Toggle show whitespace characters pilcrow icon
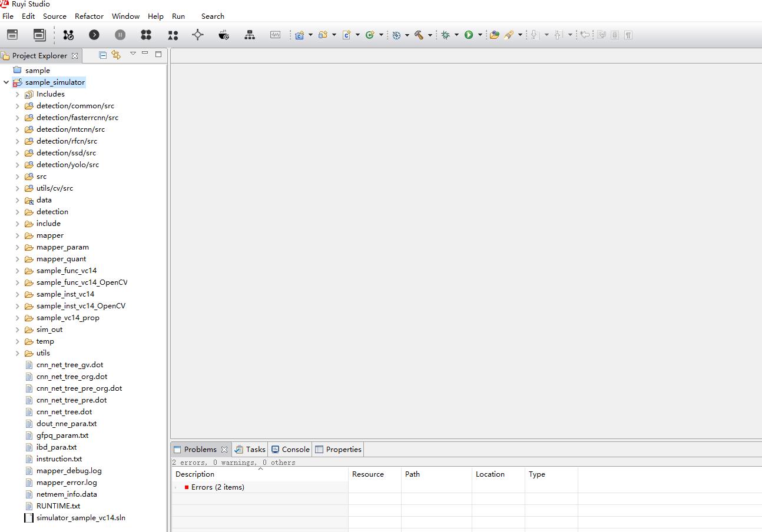The width and height of the screenshot is (762, 532). 628,35
